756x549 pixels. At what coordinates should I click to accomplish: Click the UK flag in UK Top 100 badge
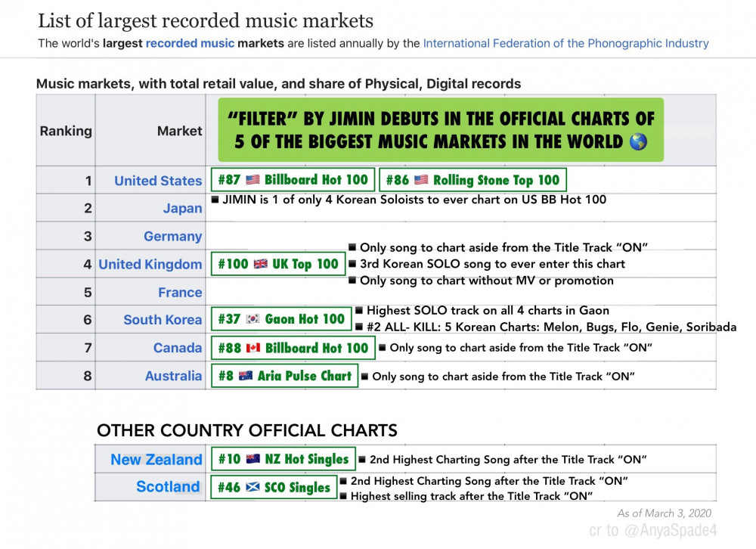coord(260,264)
